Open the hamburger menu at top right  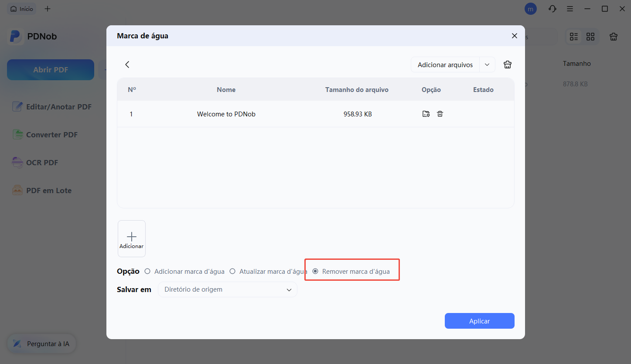pos(570,9)
